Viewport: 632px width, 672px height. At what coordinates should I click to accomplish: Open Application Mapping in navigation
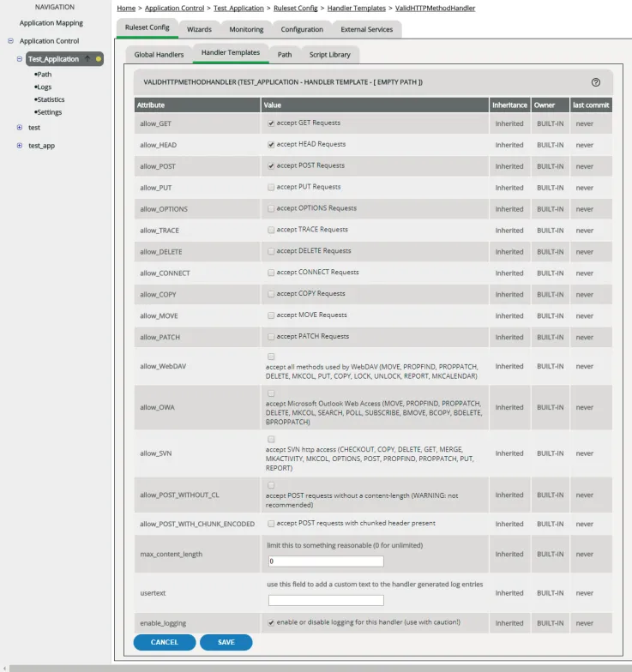[51, 23]
